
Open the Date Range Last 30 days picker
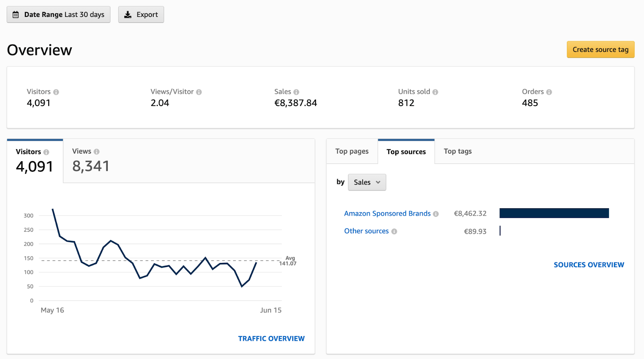pyautogui.click(x=59, y=15)
